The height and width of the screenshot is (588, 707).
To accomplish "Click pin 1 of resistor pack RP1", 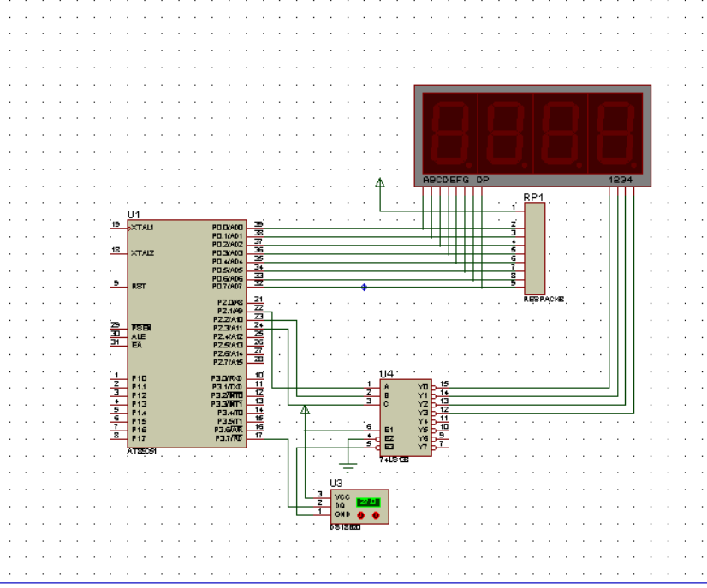I will [514, 207].
